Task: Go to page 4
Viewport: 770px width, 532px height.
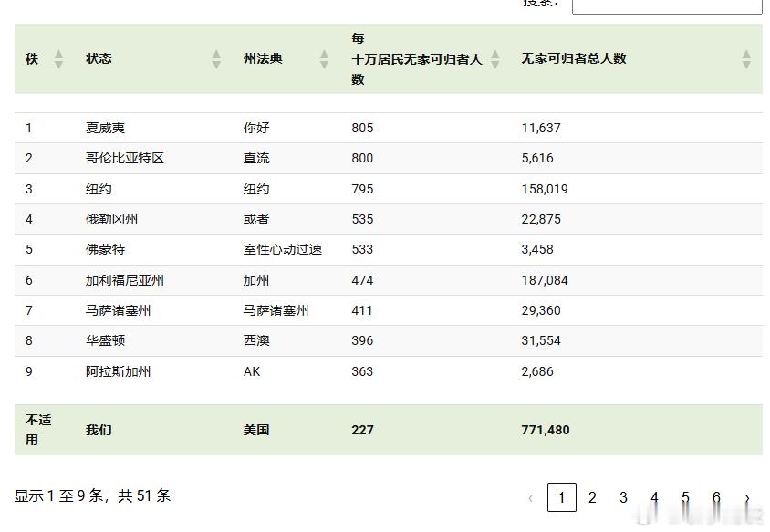Action: pyautogui.click(x=654, y=497)
